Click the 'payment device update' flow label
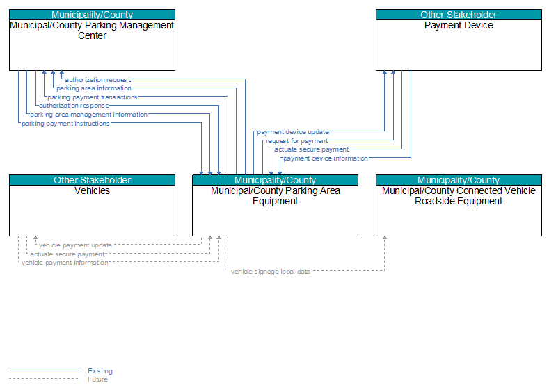549x392 pixels. click(x=293, y=132)
